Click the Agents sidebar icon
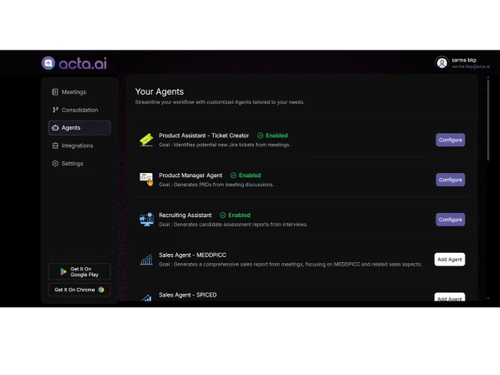Viewport: 500px width, 375px height. 55,128
